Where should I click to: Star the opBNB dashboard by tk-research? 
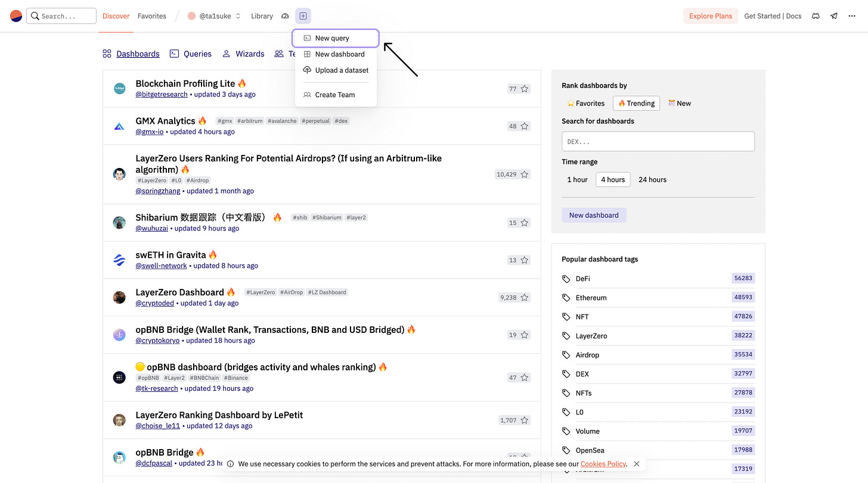point(525,378)
